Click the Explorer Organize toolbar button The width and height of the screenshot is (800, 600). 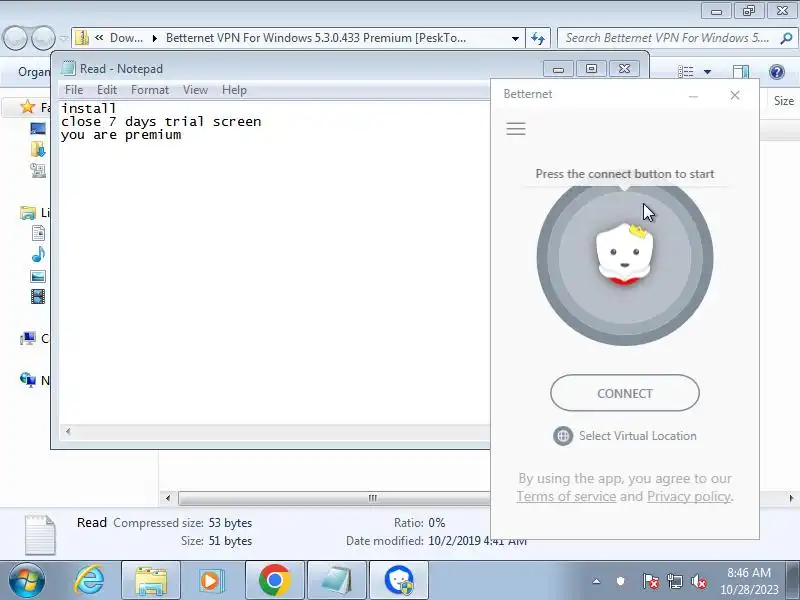(34, 72)
